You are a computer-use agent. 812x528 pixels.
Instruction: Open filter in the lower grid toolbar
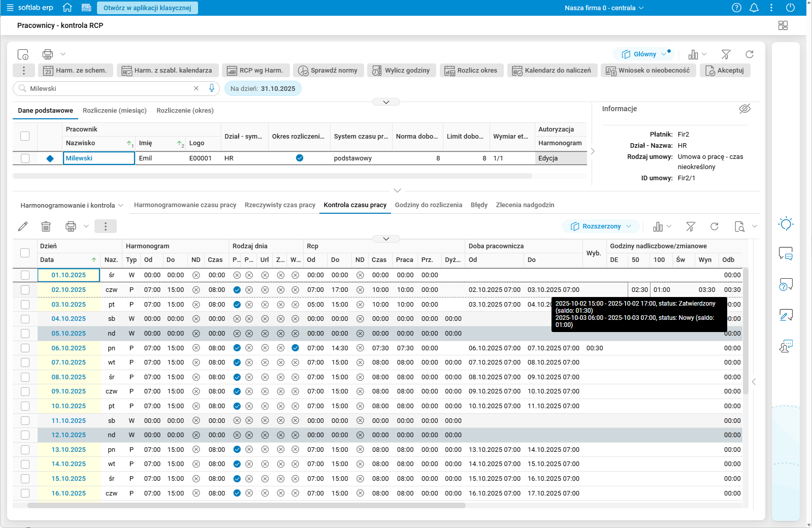click(691, 226)
